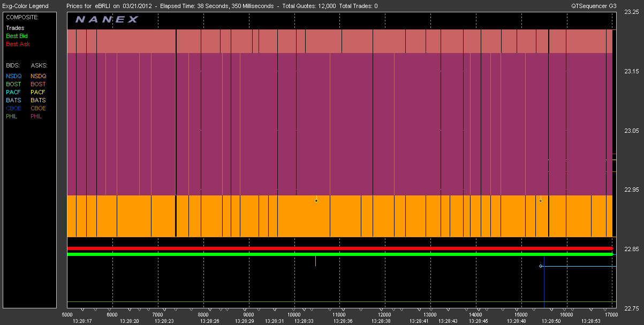Click the 13:28:26 time label
The height and width of the screenshot is (325, 644).
pyautogui.click(x=210, y=321)
